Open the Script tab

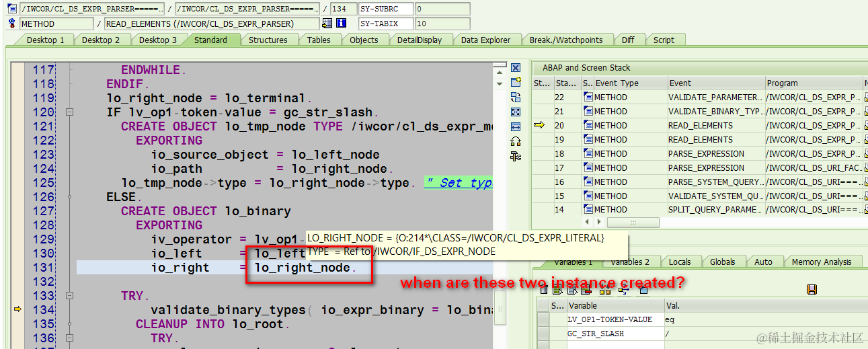(664, 40)
